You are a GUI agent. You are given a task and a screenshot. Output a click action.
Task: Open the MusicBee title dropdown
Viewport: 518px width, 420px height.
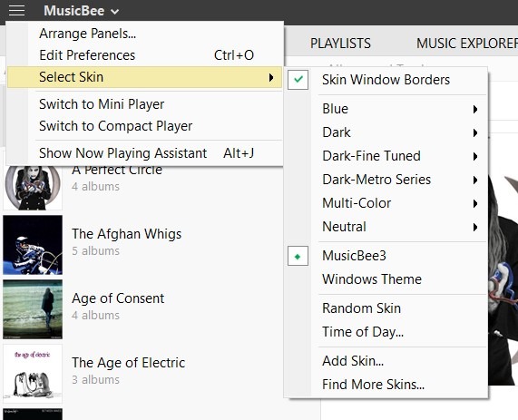(82, 11)
